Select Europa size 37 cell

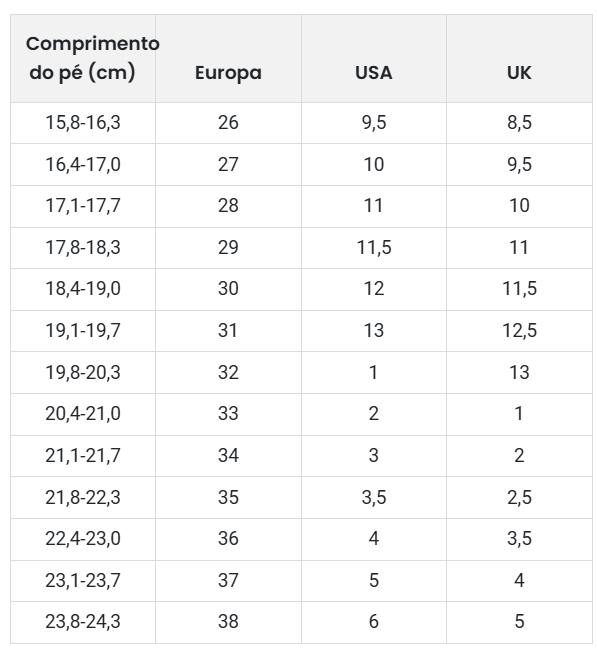click(228, 581)
